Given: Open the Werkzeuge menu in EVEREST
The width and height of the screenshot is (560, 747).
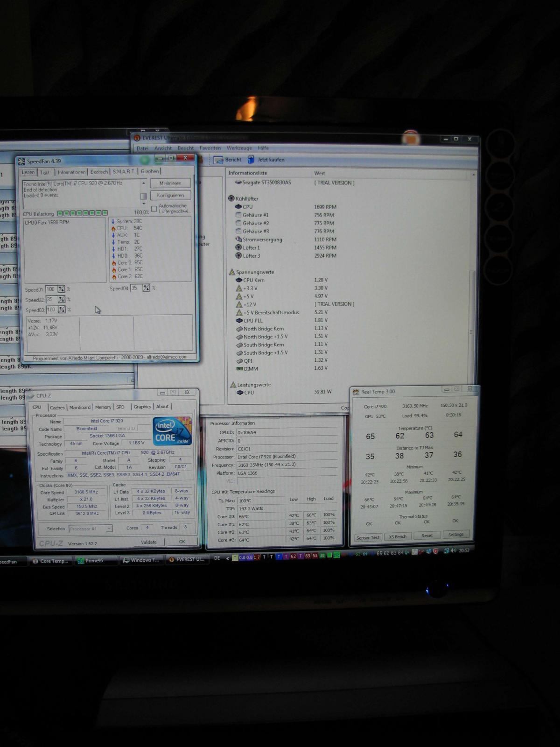Looking at the screenshot, I should pos(239,148).
